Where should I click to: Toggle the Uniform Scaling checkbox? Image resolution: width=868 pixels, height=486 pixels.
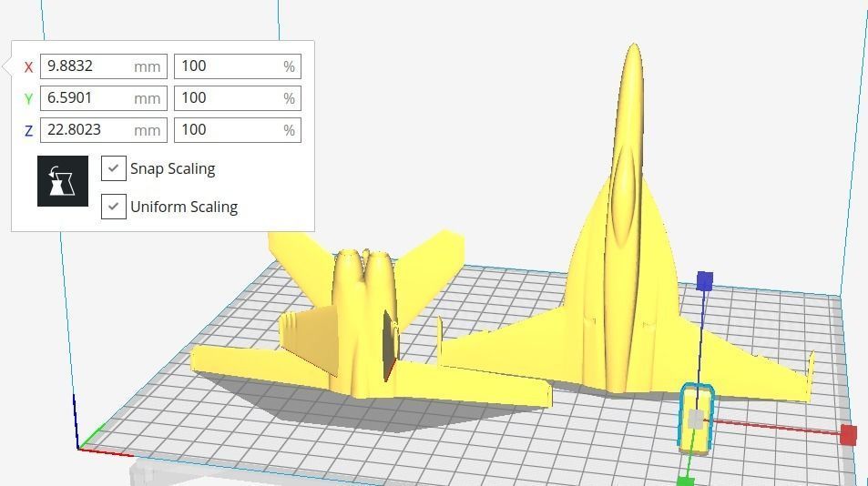[x=114, y=207]
